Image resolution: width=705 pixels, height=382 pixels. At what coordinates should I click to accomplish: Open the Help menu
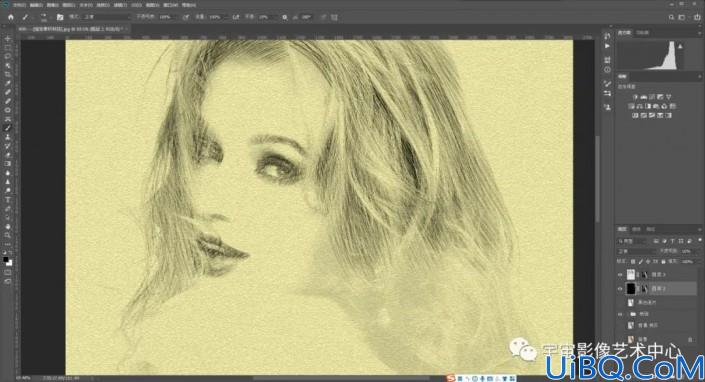coord(189,5)
